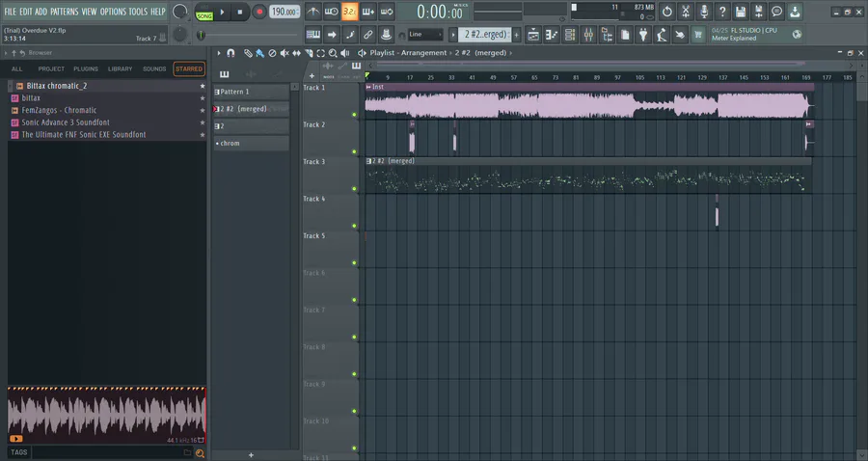Open the HELP menu
The height and width of the screenshot is (461, 868).
[x=158, y=12]
